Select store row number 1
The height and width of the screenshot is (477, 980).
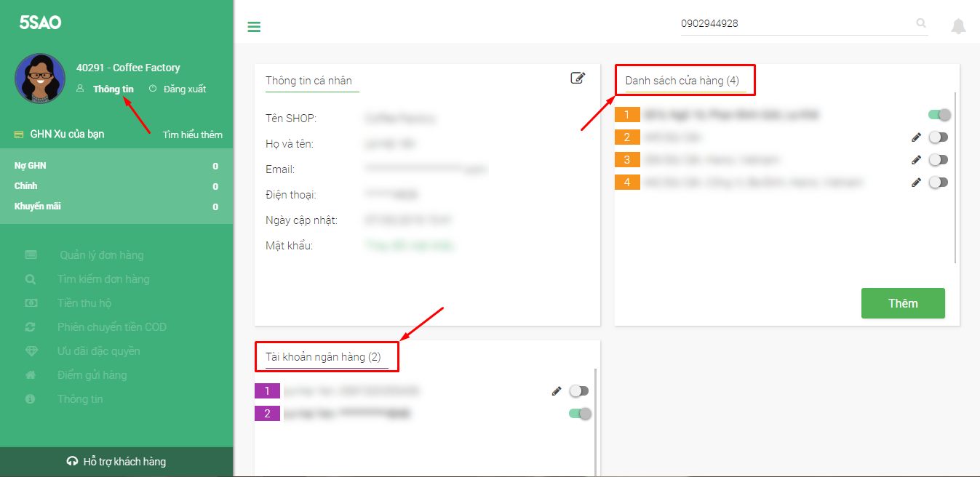(783, 114)
